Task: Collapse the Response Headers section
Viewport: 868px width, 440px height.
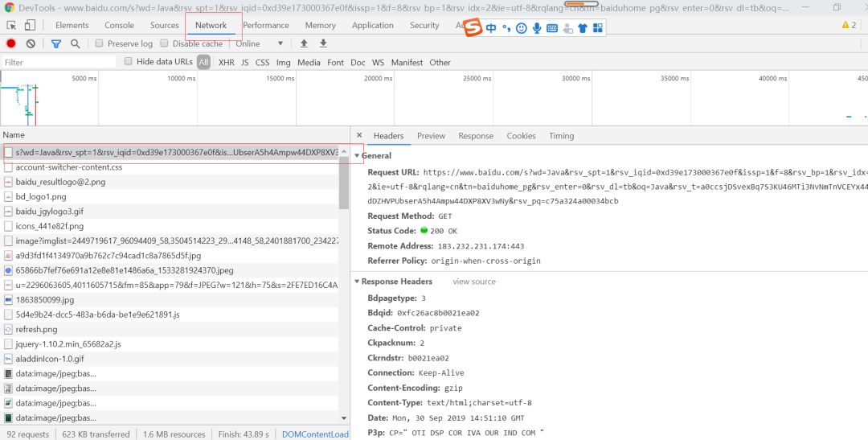Action: 358,282
